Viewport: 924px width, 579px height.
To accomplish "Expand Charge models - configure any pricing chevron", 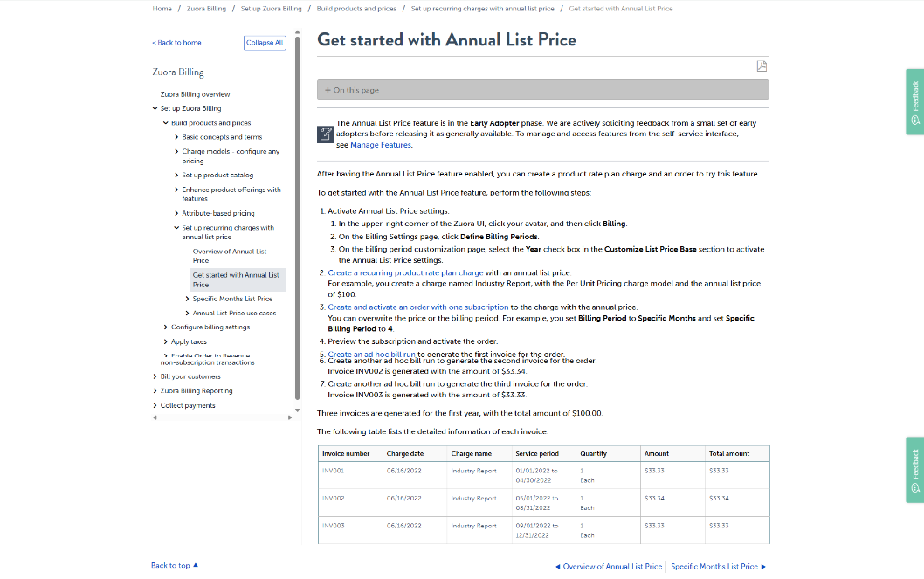I will [176, 151].
